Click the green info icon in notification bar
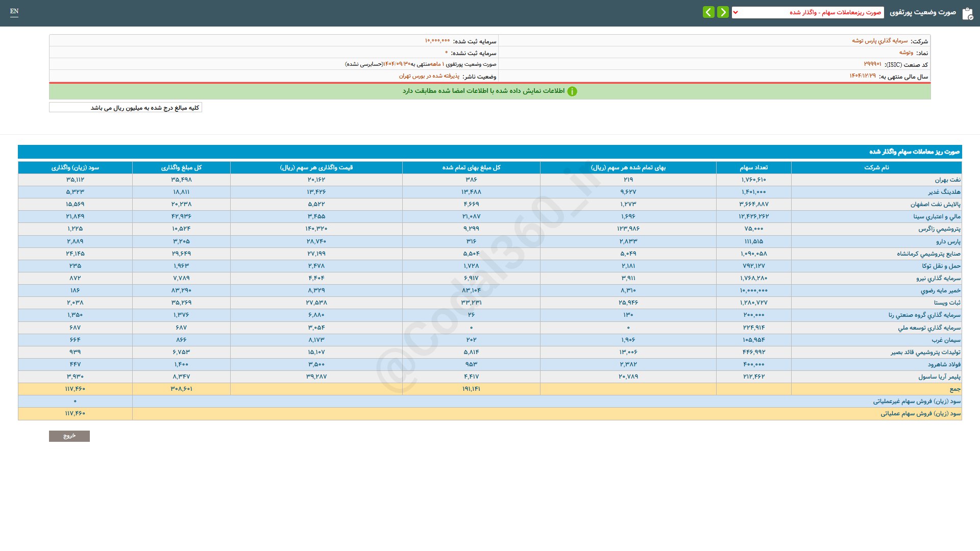This screenshot has height=551, width=980. 572,91
